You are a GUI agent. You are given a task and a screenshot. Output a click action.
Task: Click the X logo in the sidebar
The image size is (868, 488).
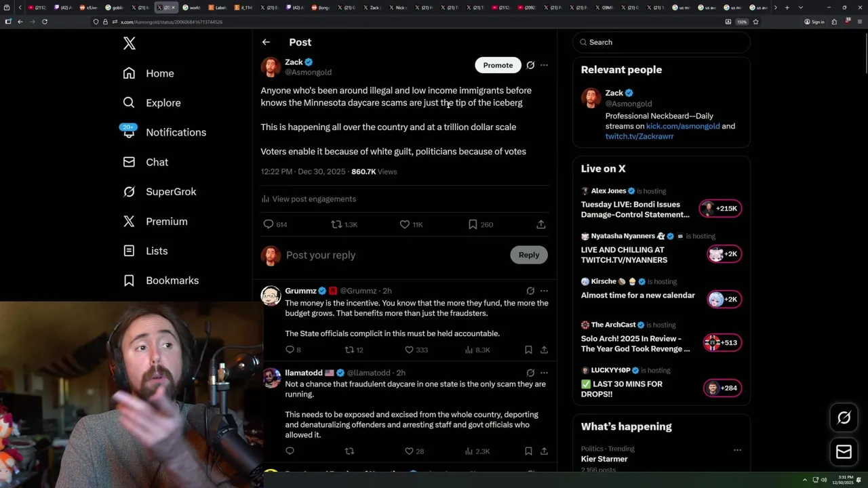(130, 43)
